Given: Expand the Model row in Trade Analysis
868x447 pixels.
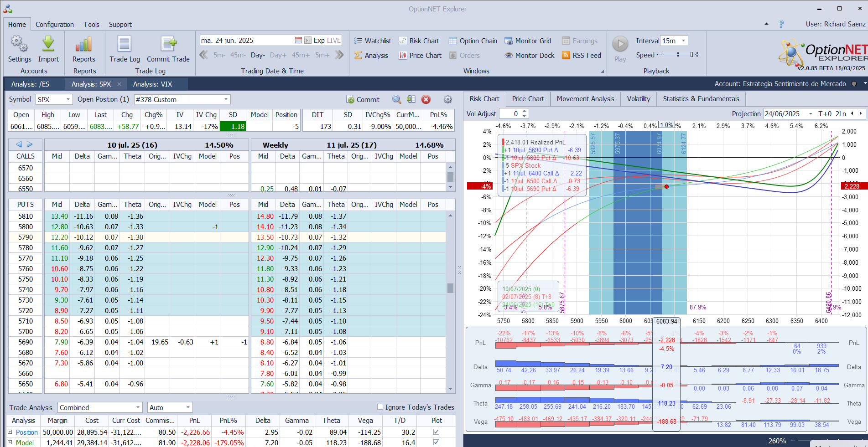Looking at the screenshot, I should click(x=10, y=442).
